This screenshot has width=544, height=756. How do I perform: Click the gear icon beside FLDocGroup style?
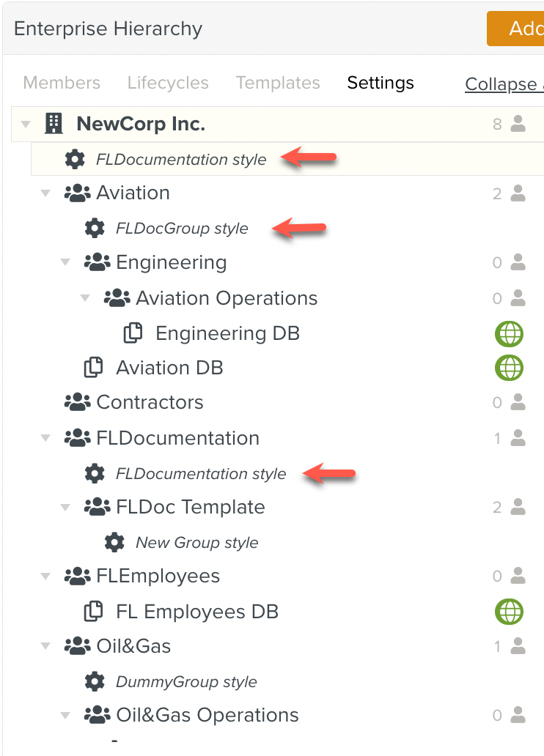[95, 229]
